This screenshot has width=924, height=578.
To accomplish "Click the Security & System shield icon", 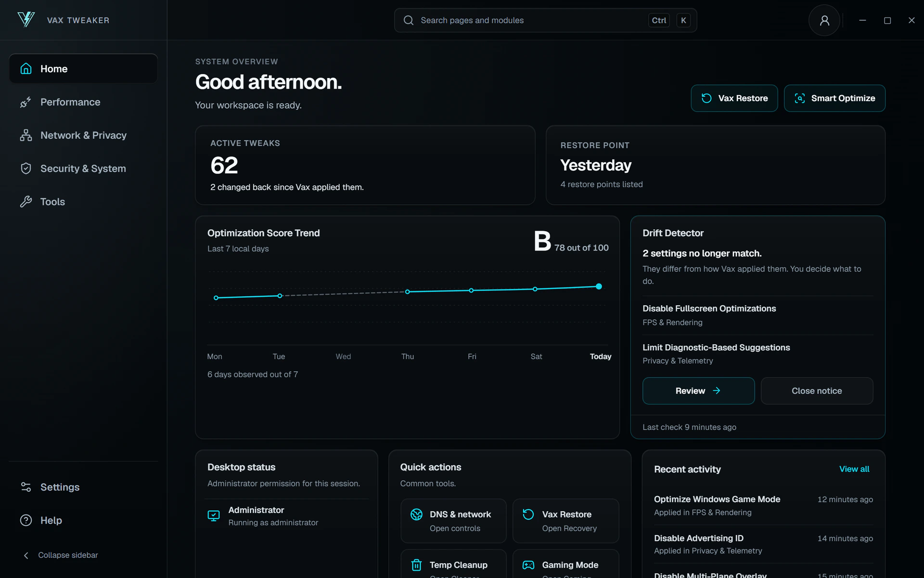I will pyautogui.click(x=26, y=169).
